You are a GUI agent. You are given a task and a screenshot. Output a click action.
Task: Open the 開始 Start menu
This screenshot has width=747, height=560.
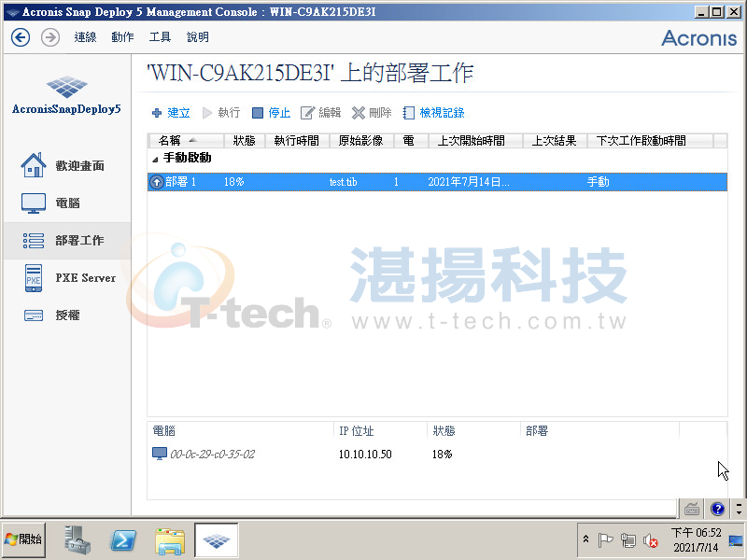pyautogui.click(x=24, y=539)
